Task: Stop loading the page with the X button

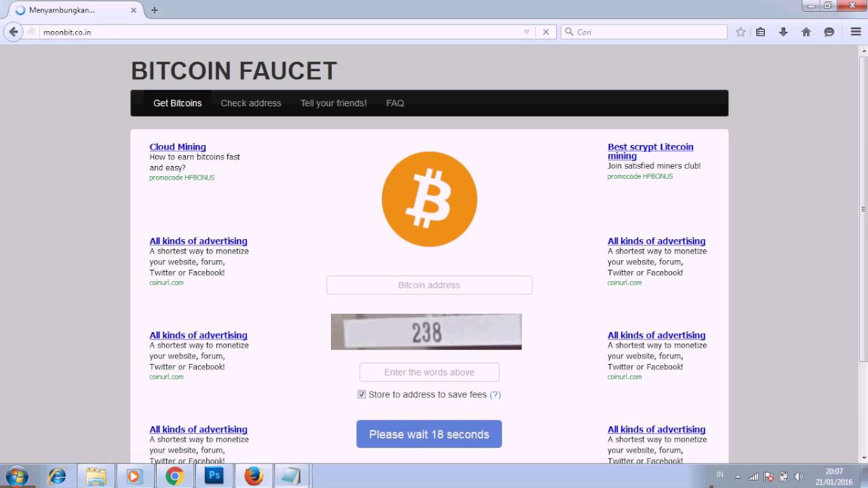Action: [x=546, y=32]
